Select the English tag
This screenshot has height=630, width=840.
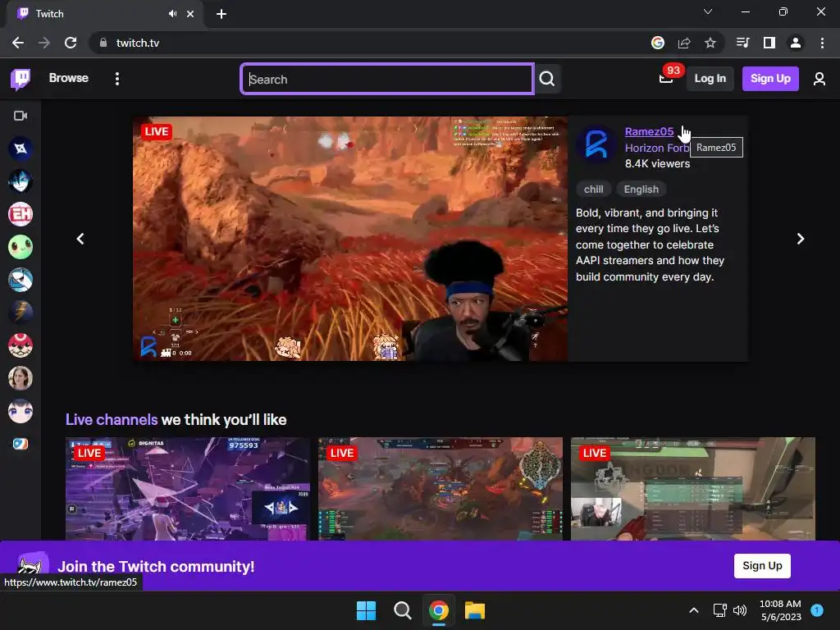pos(641,189)
